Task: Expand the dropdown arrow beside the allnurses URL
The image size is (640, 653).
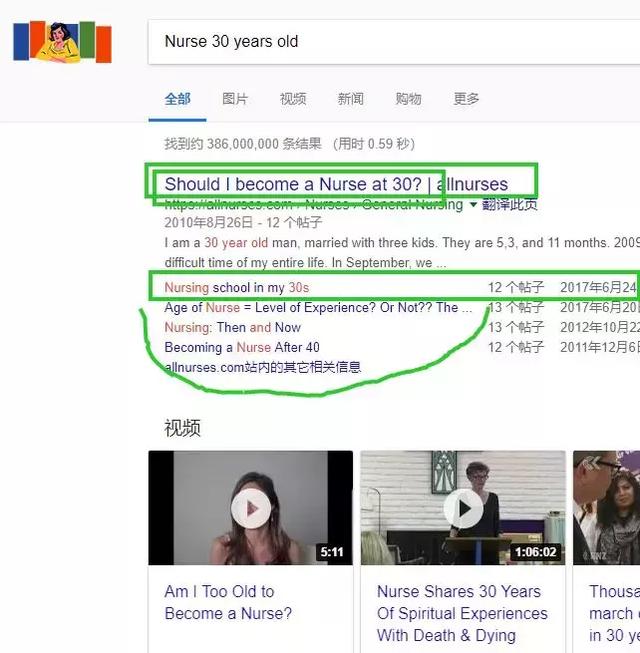Action: pos(473,204)
